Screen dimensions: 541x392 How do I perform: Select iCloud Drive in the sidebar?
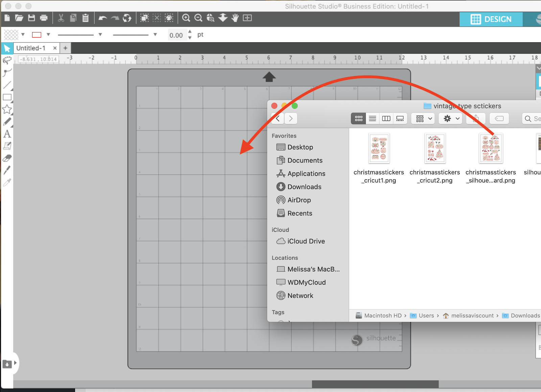coord(301,241)
